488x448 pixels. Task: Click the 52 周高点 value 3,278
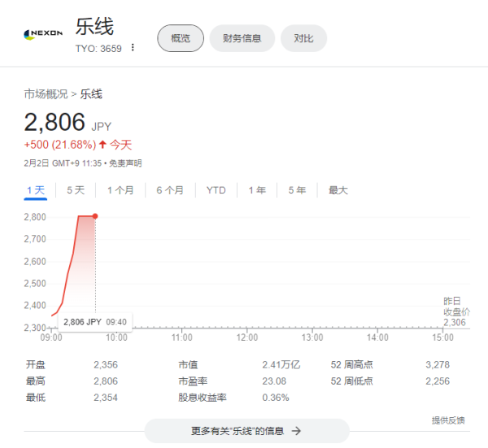[x=438, y=364]
